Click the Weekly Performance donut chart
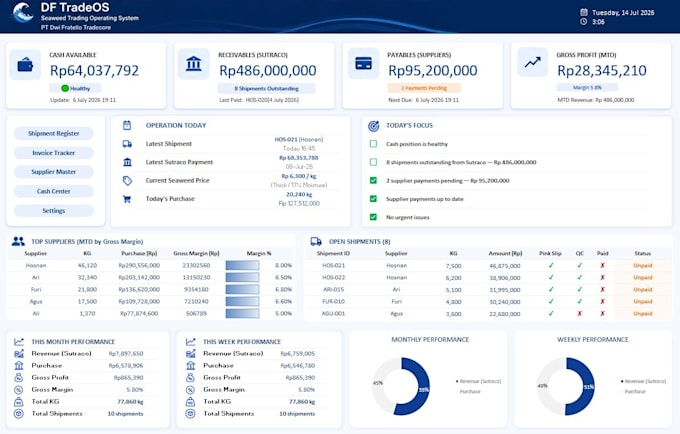Viewport: 680px width, 434px height. click(x=566, y=386)
